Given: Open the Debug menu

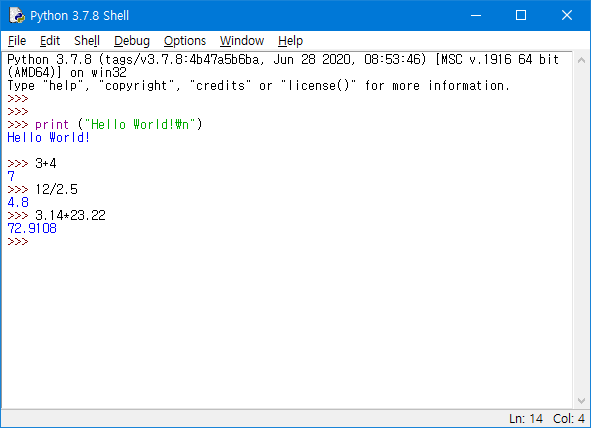Looking at the screenshot, I should pos(132,41).
